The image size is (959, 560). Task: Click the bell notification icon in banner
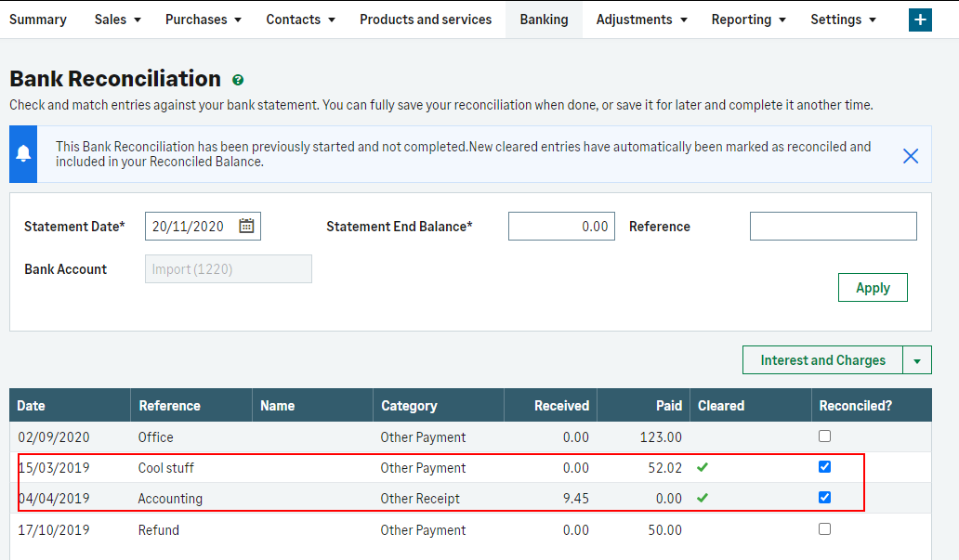click(23, 154)
